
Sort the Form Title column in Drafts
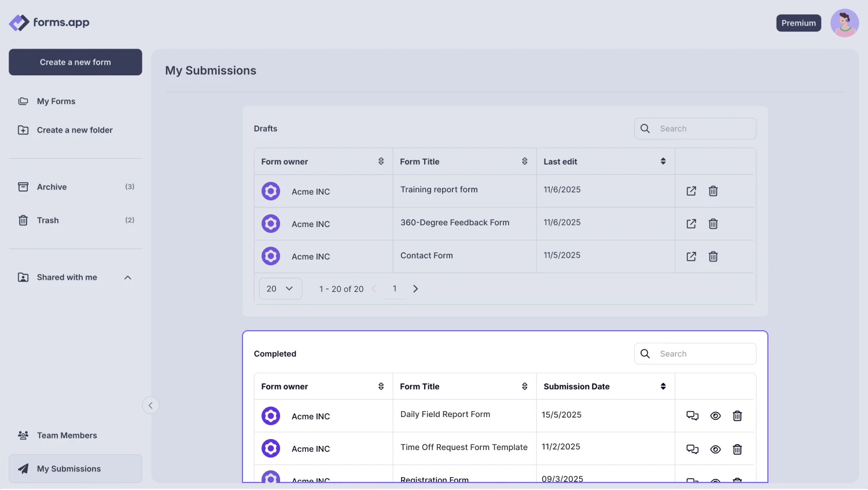click(524, 161)
